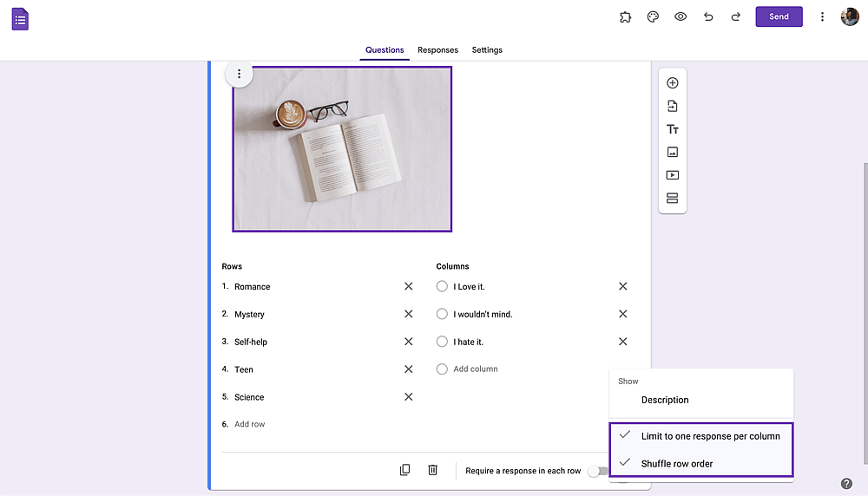The image size is (868, 496).
Task: Remove the Mystery row with its X
Action: pos(409,314)
